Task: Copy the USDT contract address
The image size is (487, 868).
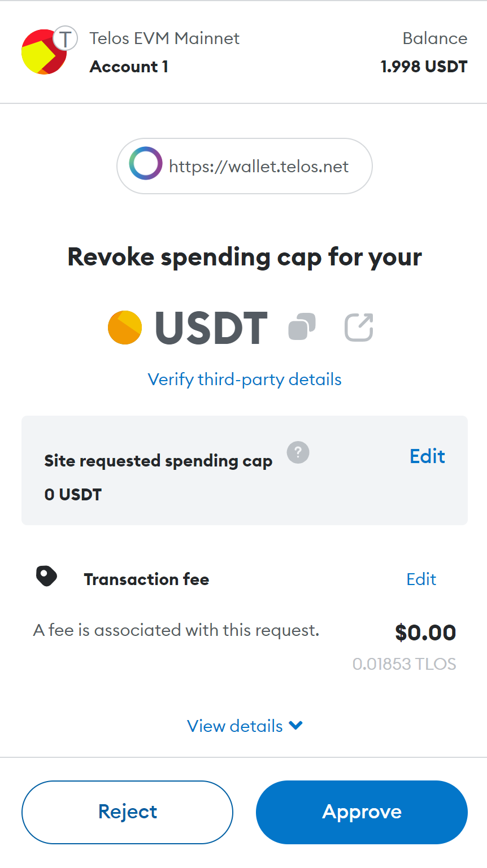Action: 302,327
